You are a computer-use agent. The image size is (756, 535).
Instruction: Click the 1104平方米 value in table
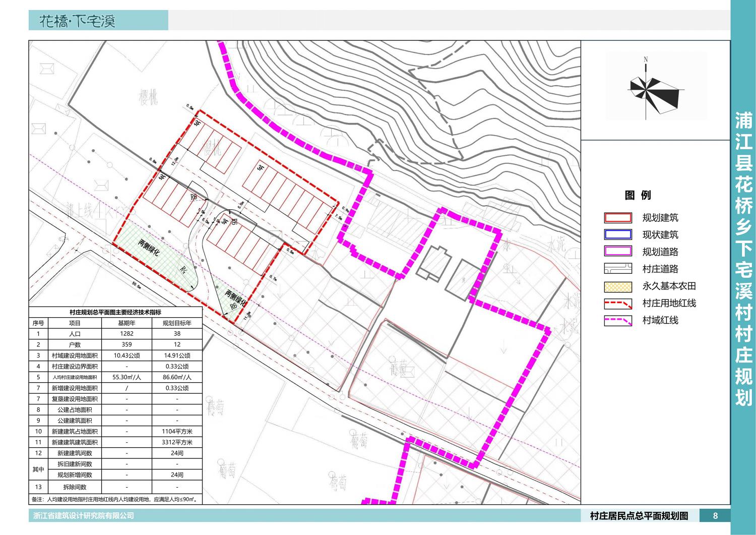click(x=177, y=432)
